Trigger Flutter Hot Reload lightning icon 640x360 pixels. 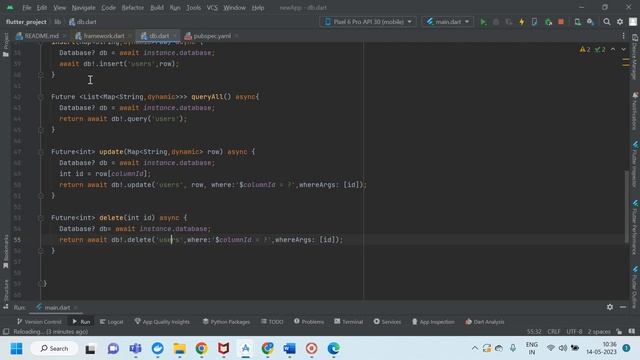[522, 22]
